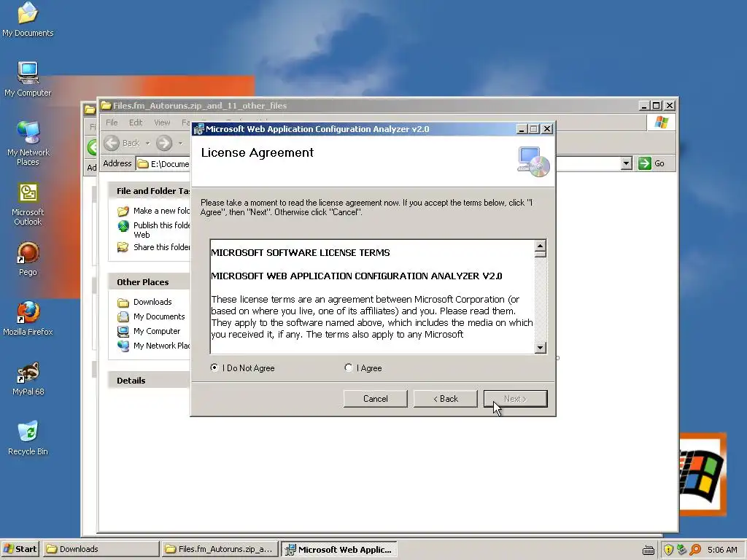
Task: Click the security shield tray icon
Action: pyautogui.click(x=668, y=550)
